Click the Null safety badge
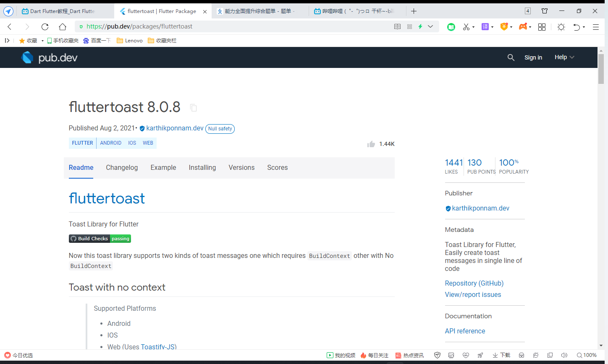The height and width of the screenshot is (364, 608). click(x=220, y=129)
